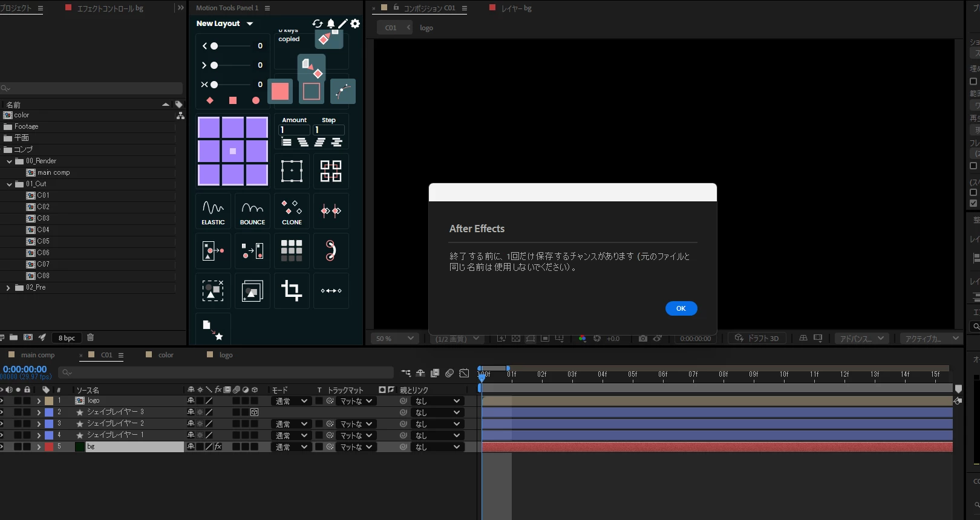The height and width of the screenshot is (520, 980).
Task: Open blend mode dropdown for logo layer
Action: [292, 401]
